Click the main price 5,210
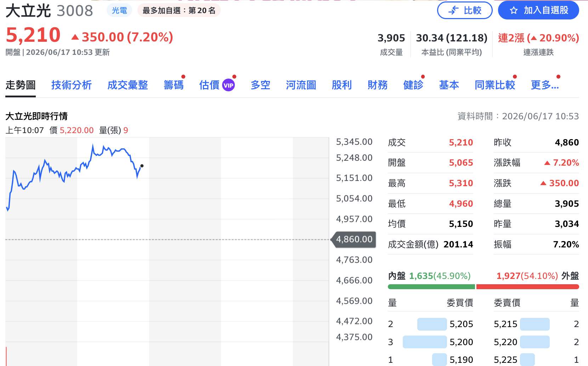588x366 pixels. [33, 35]
